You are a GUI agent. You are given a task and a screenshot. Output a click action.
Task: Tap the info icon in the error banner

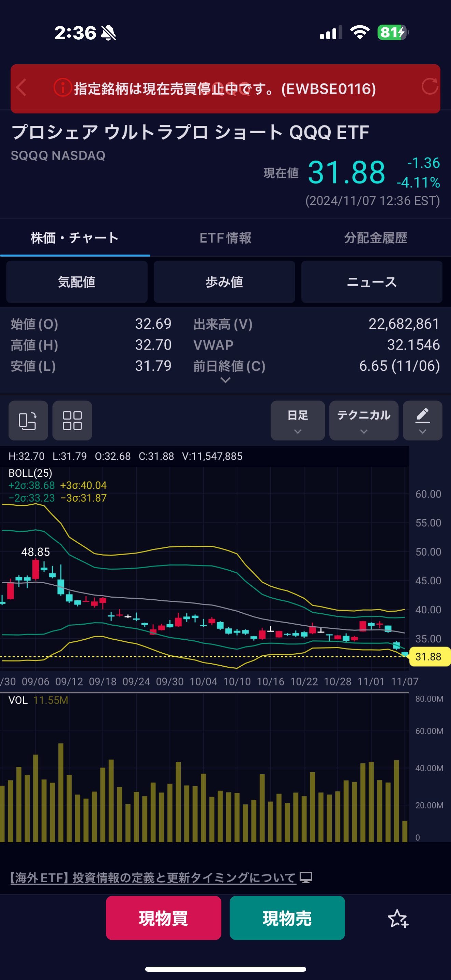(x=63, y=88)
